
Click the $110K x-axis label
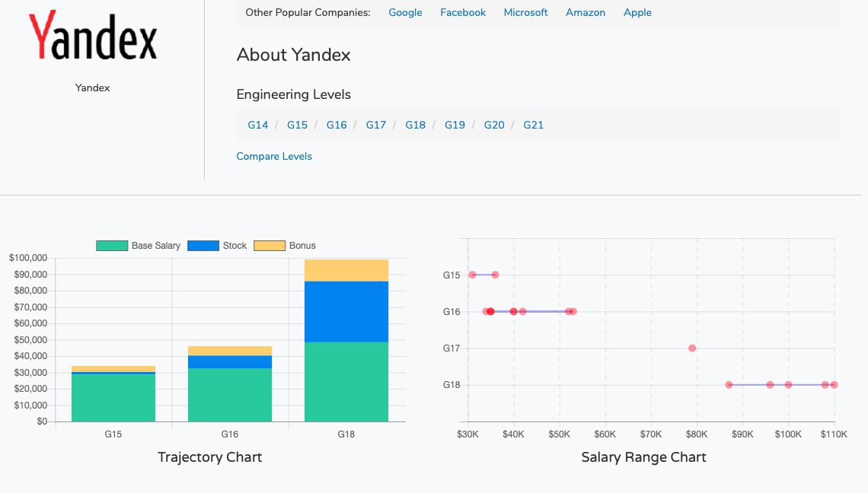(x=834, y=434)
